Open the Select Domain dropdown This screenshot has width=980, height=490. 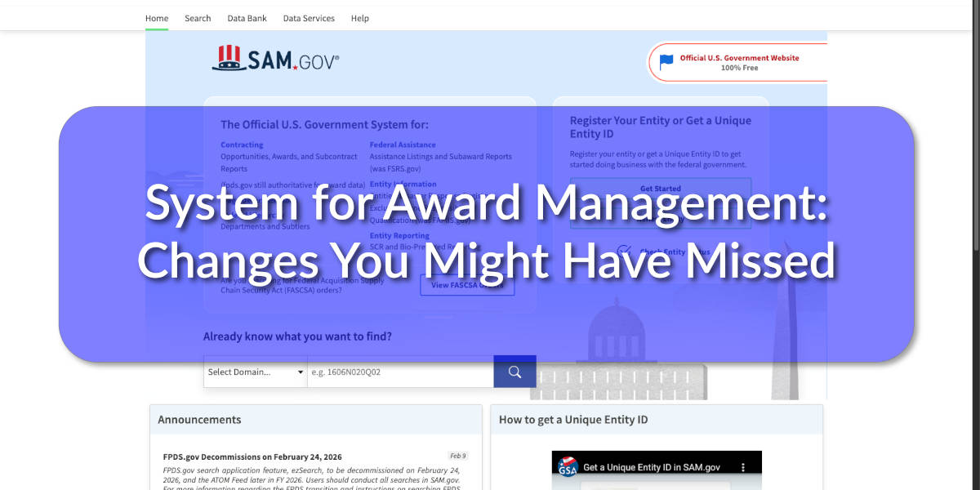(255, 372)
